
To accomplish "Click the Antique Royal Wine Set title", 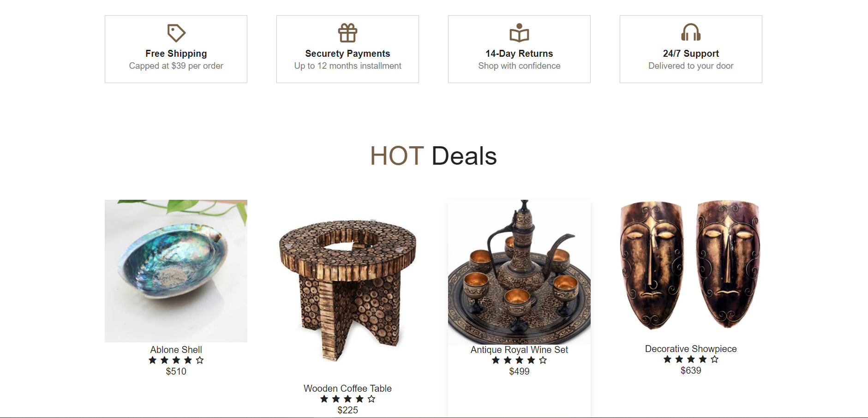I will coord(519,350).
